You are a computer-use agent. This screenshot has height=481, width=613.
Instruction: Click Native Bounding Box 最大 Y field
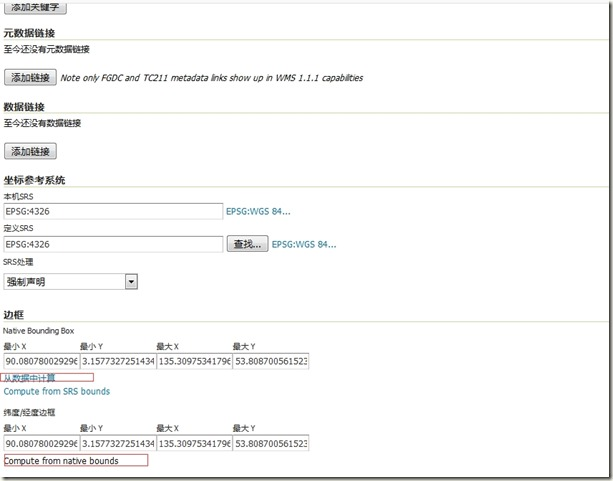(x=271, y=361)
